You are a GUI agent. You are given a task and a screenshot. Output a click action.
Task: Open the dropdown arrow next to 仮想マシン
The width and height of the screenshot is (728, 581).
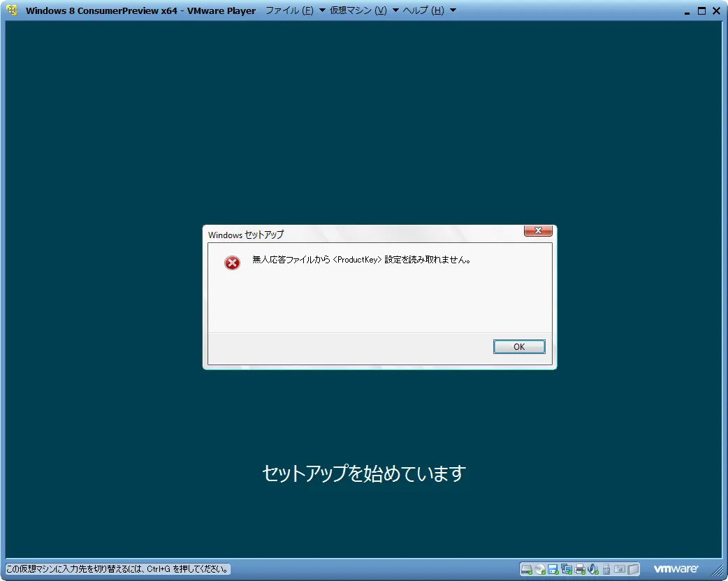[395, 10]
